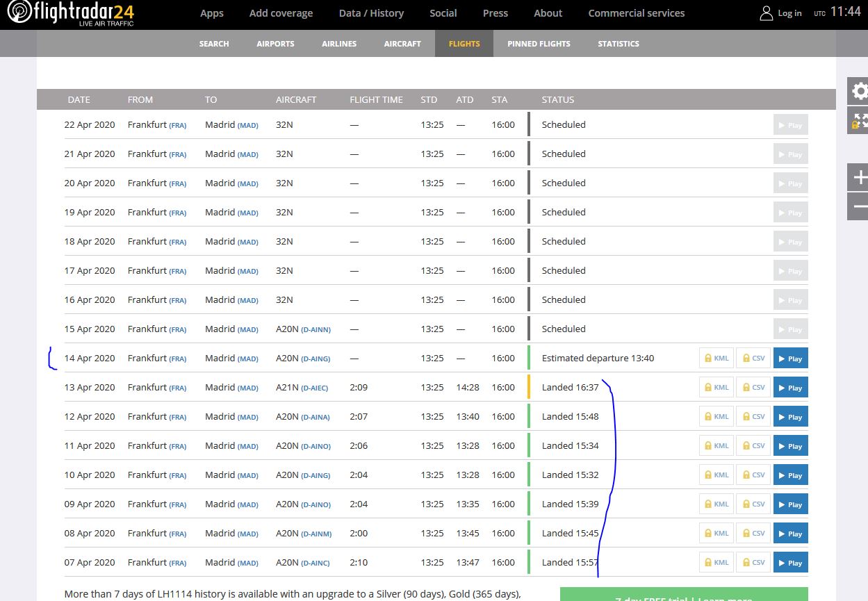This screenshot has height=601, width=868.
Task: Switch to the STATISTICS tab
Action: coord(619,44)
